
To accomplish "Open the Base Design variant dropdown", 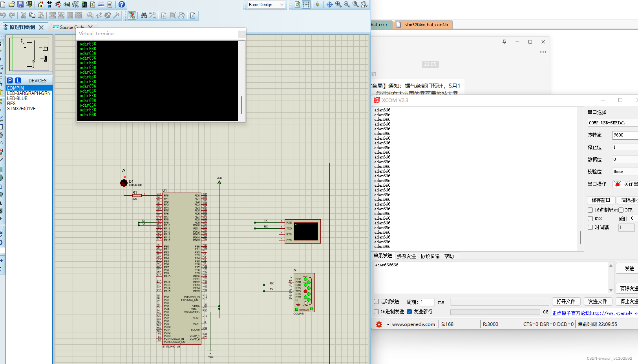I will (266, 5).
